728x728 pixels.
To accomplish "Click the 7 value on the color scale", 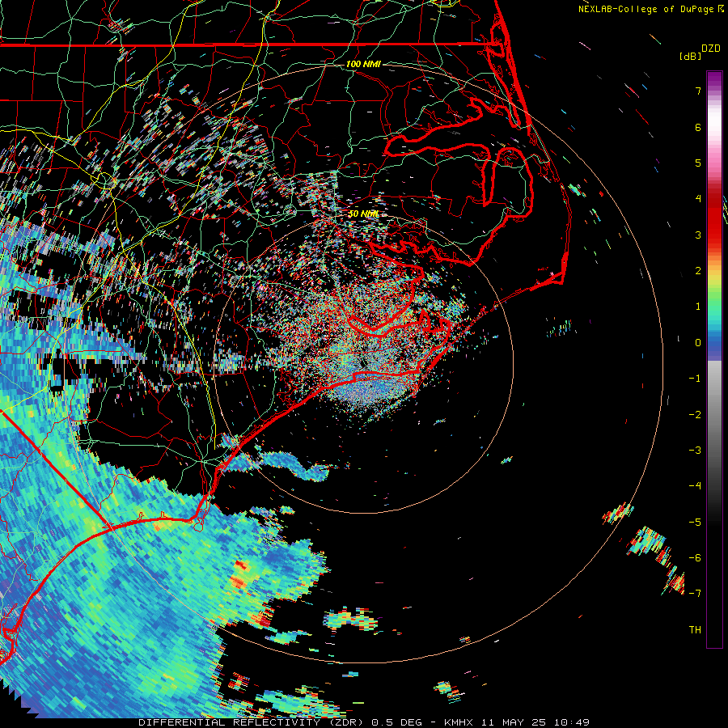I will (x=698, y=91).
